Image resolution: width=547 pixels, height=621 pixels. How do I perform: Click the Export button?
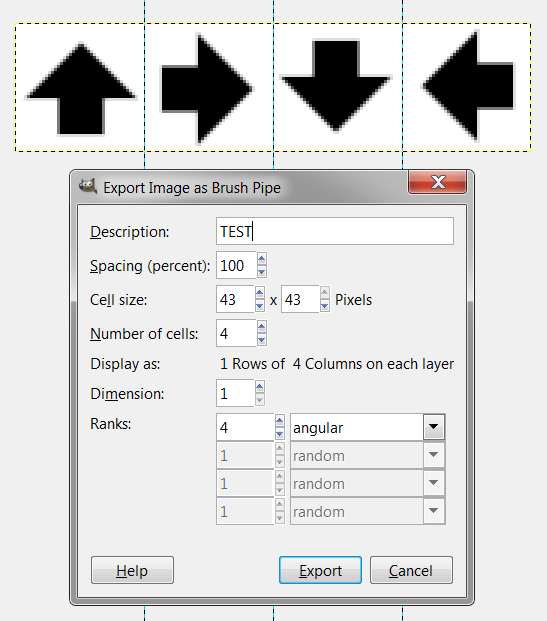pyautogui.click(x=320, y=570)
